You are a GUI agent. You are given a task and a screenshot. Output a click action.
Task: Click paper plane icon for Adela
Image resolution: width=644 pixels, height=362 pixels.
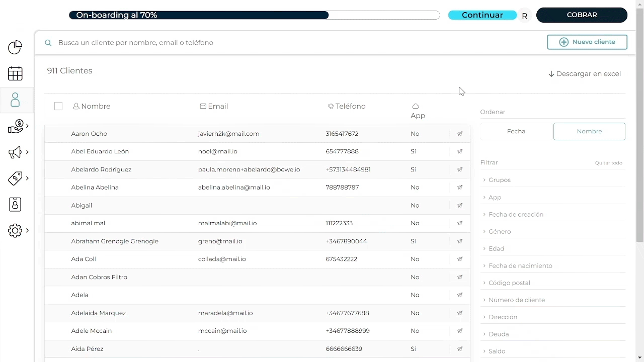(x=460, y=295)
